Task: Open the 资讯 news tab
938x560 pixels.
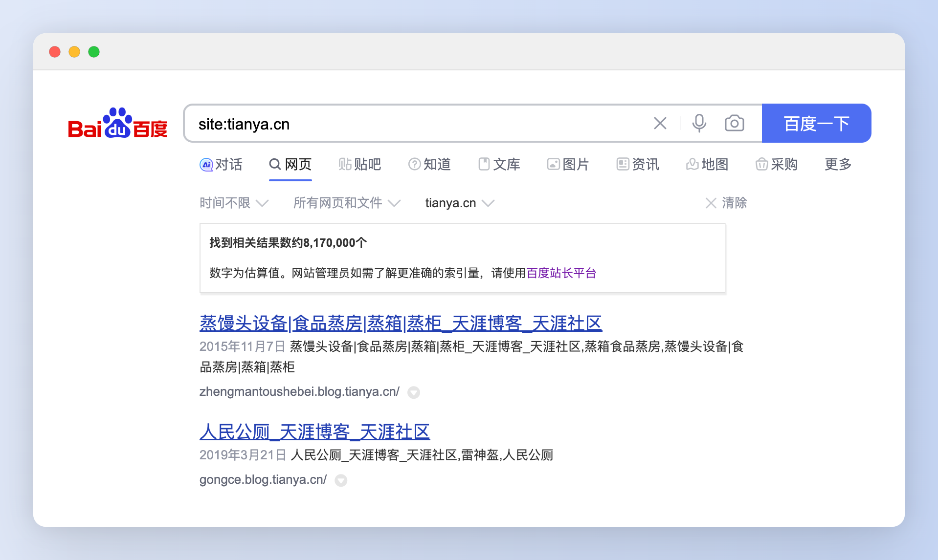Action: pos(638,164)
